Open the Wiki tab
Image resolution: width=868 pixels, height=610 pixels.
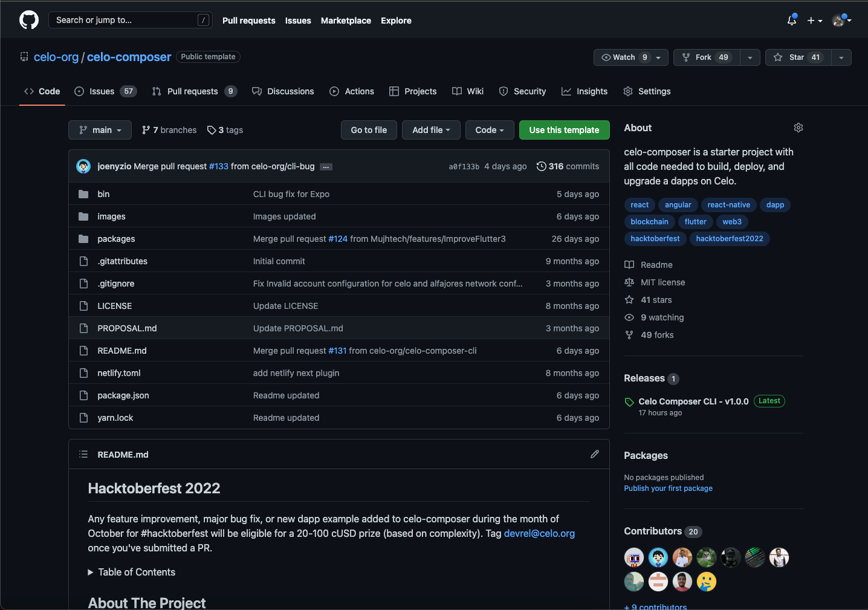click(468, 91)
